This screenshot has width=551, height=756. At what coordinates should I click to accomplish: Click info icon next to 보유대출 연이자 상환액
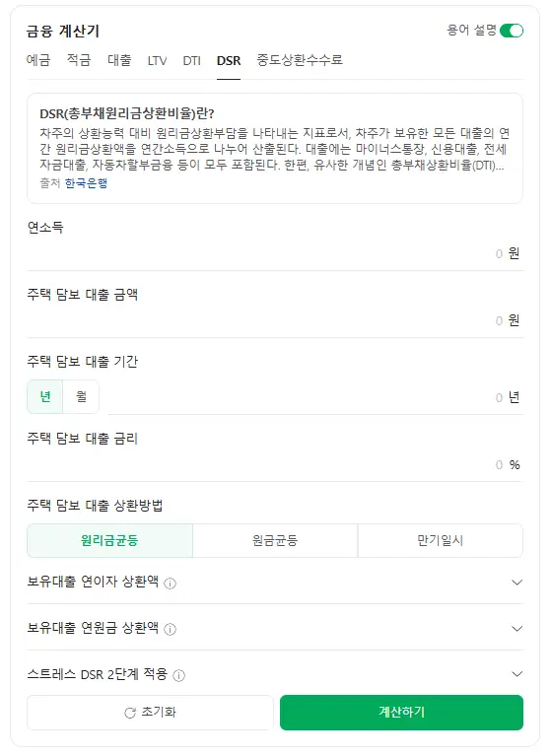(171, 584)
